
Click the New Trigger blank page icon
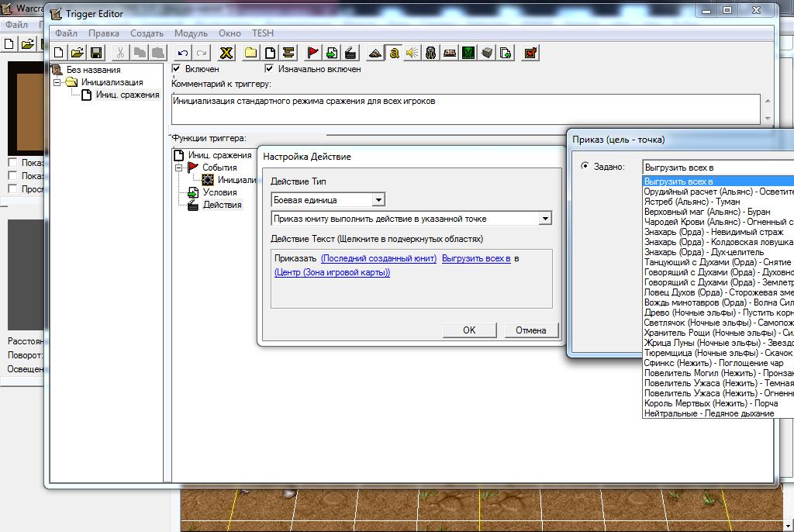coord(270,53)
